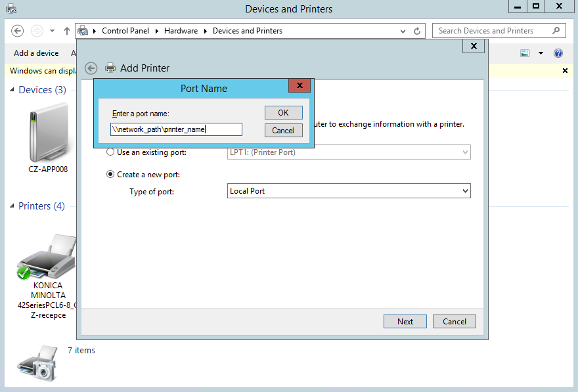Viewport: 578px width, 392px height.
Task: Click the navigate-up arrow in the address bar
Action: [66, 30]
